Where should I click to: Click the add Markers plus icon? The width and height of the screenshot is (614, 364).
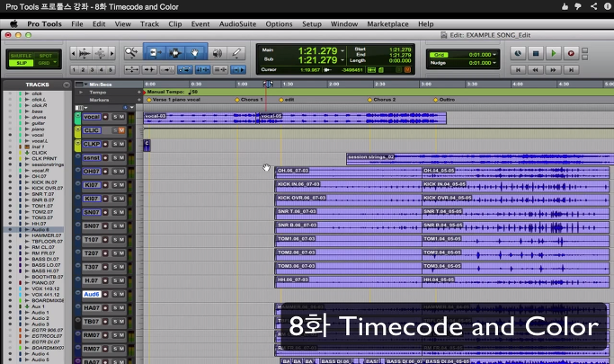pyautogui.click(x=139, y=100)
